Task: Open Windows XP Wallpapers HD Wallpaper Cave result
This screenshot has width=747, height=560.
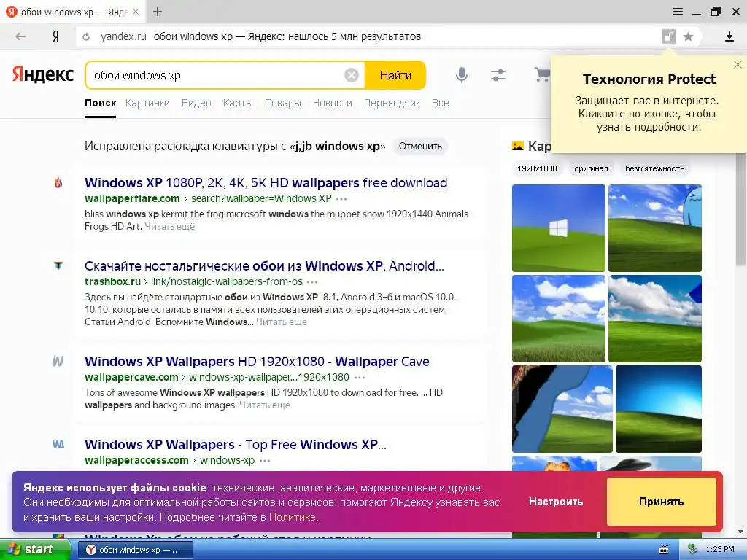Action: (257, 362)
